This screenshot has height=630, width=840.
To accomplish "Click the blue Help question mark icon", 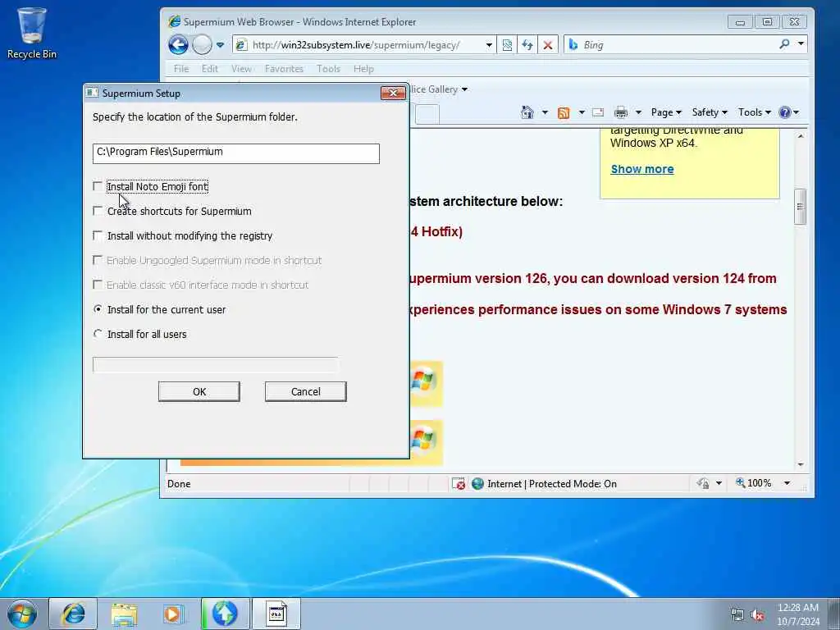I will pyautogui.click(x=785, y=112).
